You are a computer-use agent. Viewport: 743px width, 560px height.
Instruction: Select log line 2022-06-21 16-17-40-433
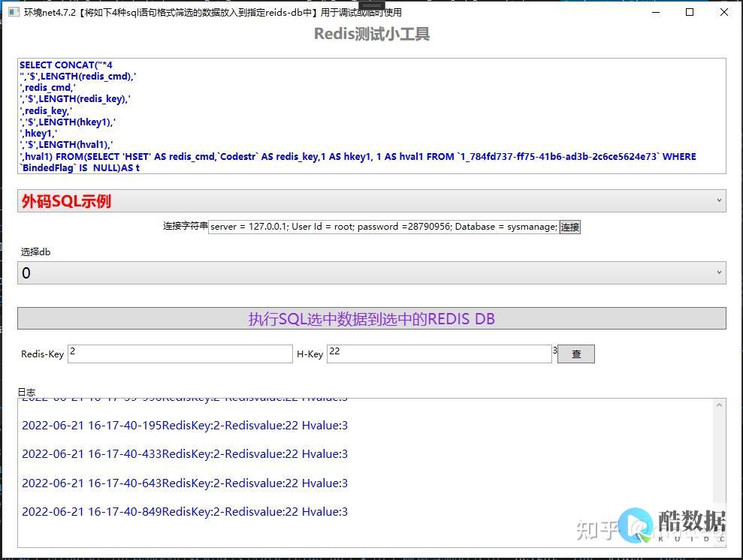coord(185,454)
